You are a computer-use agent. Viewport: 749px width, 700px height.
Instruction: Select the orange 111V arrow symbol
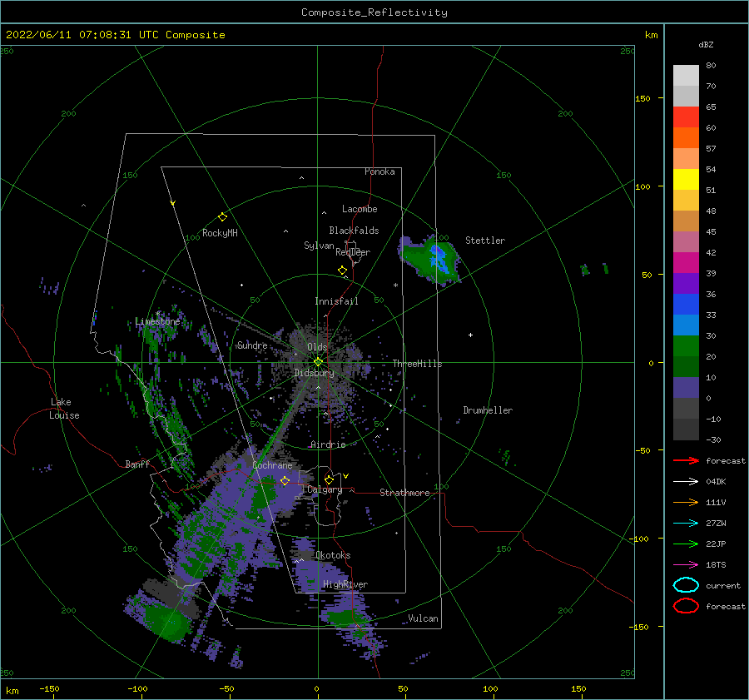pos(686,502)
